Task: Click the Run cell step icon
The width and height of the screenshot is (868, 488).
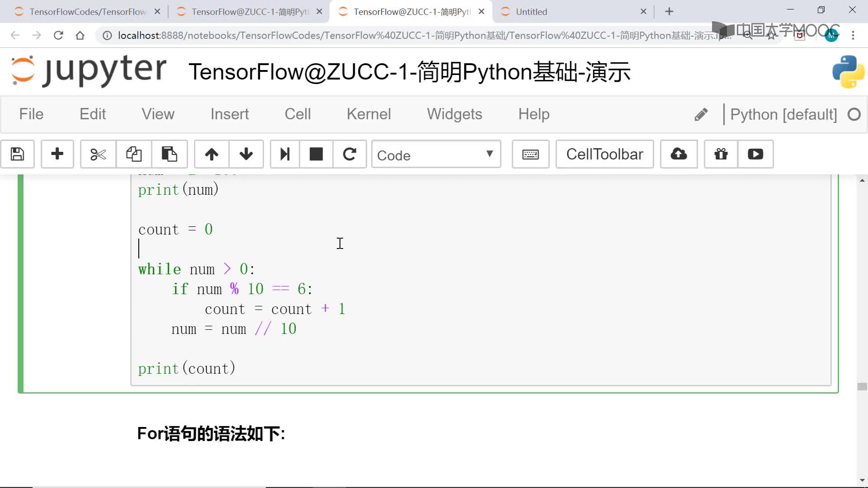Action: click(285, 155)
